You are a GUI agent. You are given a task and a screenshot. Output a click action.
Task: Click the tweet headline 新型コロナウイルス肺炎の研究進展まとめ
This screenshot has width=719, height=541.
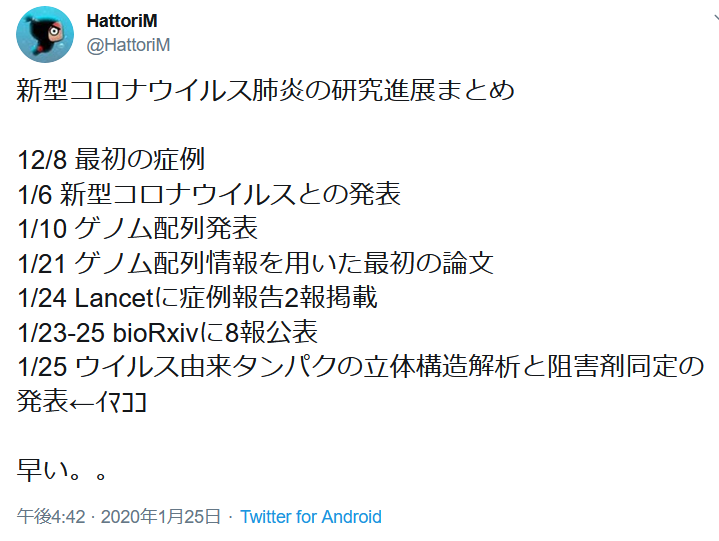(x=265, y=90)
